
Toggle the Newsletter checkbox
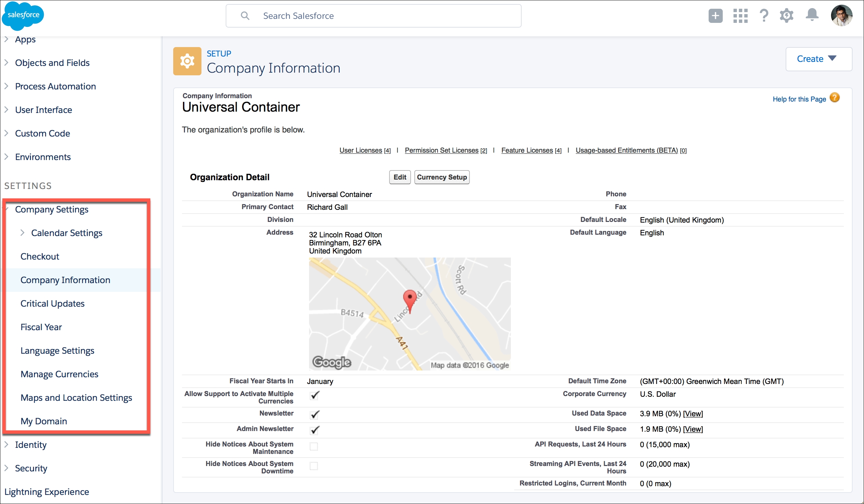point(314,415)
